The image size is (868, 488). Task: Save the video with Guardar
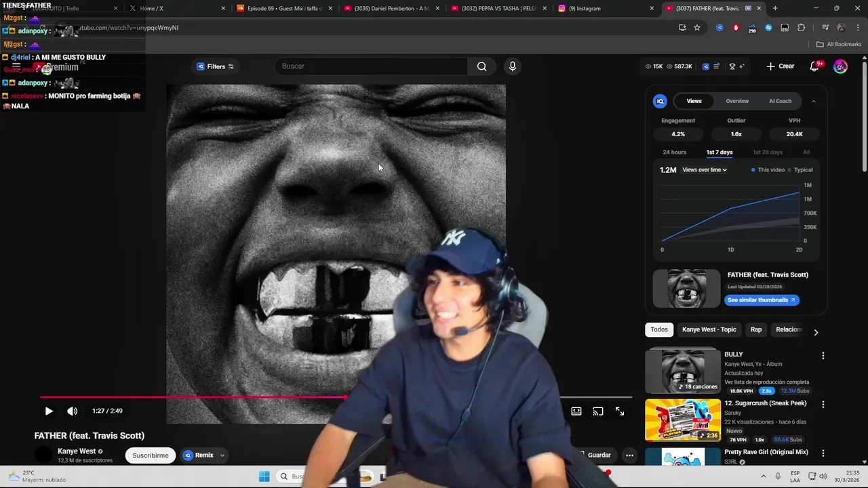coord(594,455)
